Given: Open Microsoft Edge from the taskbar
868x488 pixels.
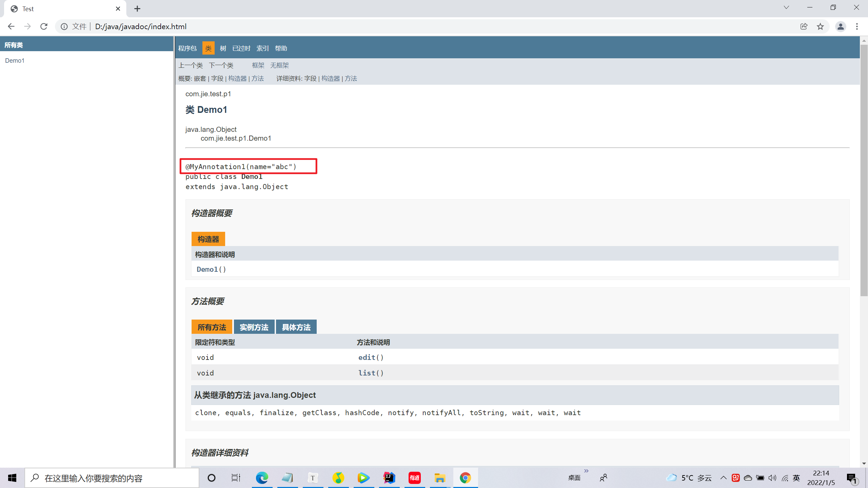Looking at the screenshot, I should point(262,478).
